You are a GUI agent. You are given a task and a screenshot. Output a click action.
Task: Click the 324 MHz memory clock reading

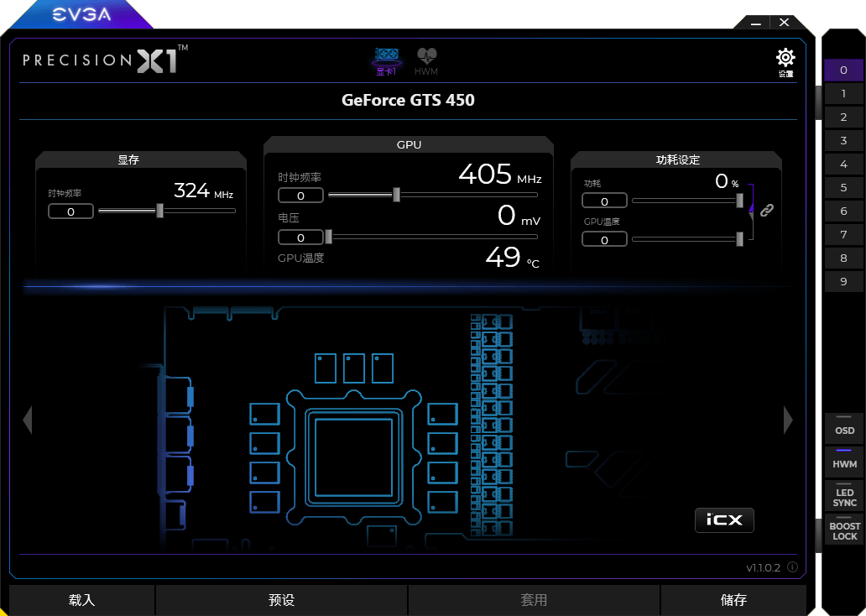click(x=203, y=191)
